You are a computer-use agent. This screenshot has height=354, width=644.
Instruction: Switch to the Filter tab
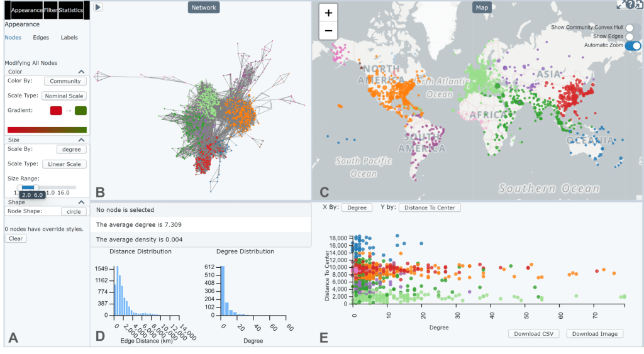coord(50,11)
